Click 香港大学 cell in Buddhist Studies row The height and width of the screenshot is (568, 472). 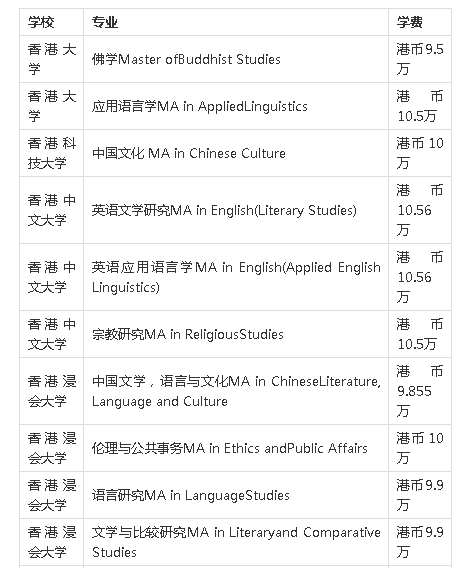tap(51, 59)
